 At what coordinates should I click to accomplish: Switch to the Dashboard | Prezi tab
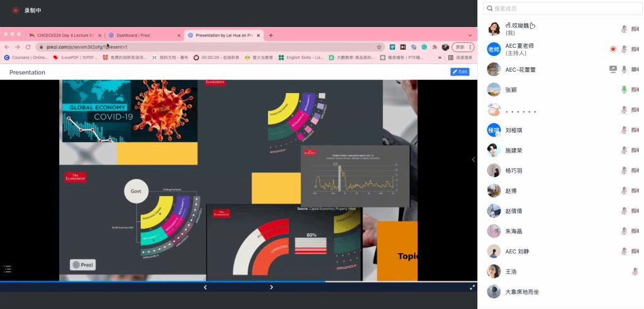[143, 35]
